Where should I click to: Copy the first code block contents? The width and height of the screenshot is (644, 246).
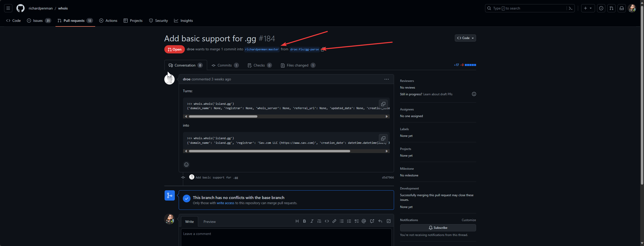point(383,104)
